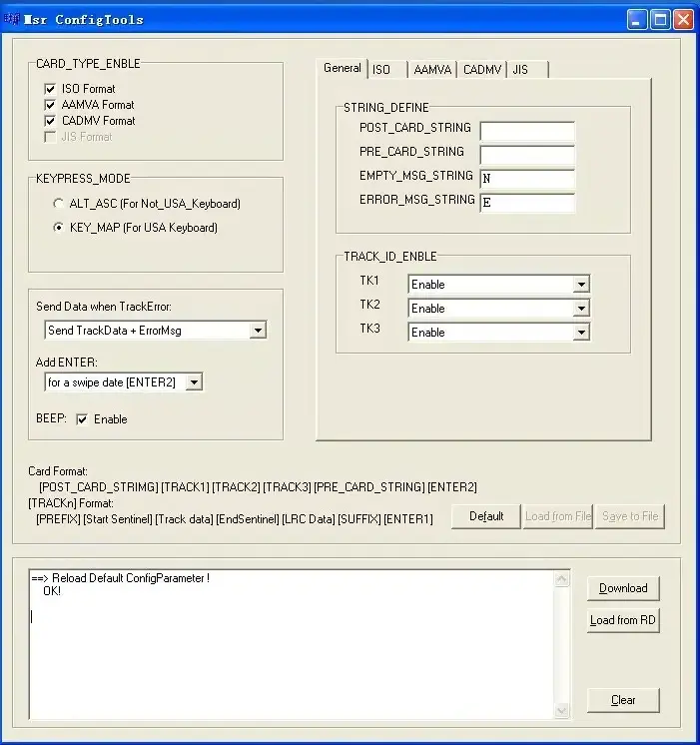Toggle the BEEP Enable checkbox
Screen dimensions: 700x745
click(83, 419)
